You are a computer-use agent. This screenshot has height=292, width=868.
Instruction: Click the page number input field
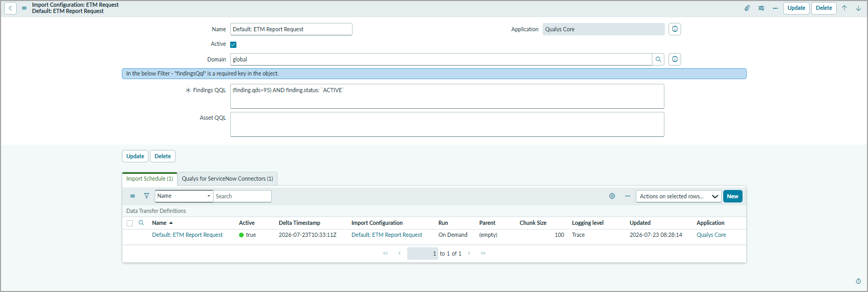[422, 253]
